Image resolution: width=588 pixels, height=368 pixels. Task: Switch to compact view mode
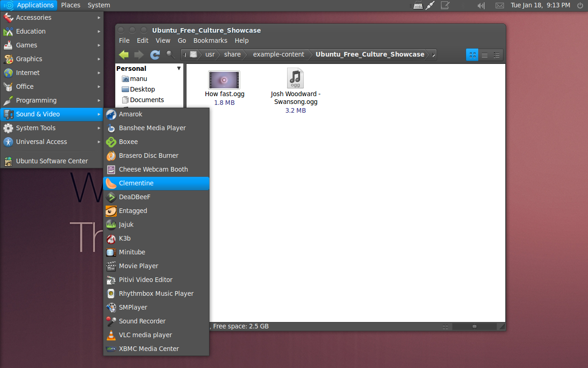[496, 54]
